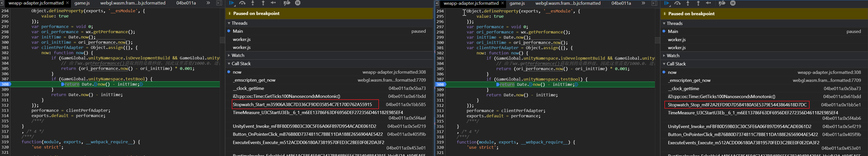Step out of current function, left debugger
868x156 pixels.
tap(263, 3)
